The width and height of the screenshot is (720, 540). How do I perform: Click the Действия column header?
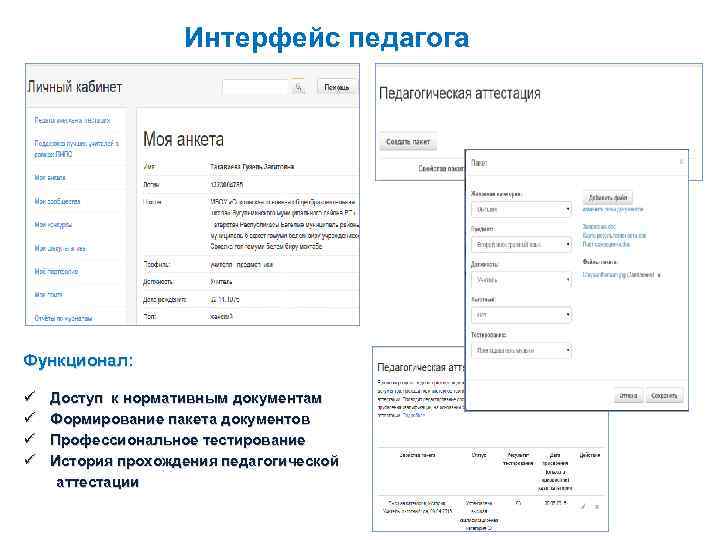tap(590, 456)
